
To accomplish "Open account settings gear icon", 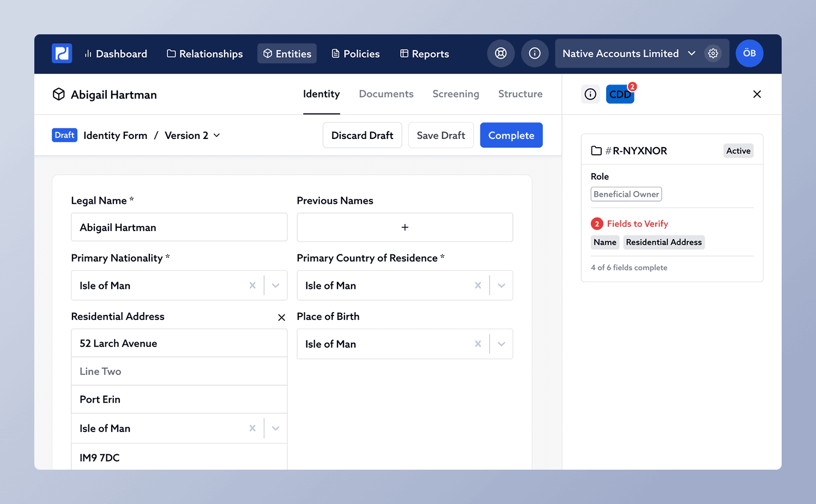I will (x=713, y=53).
